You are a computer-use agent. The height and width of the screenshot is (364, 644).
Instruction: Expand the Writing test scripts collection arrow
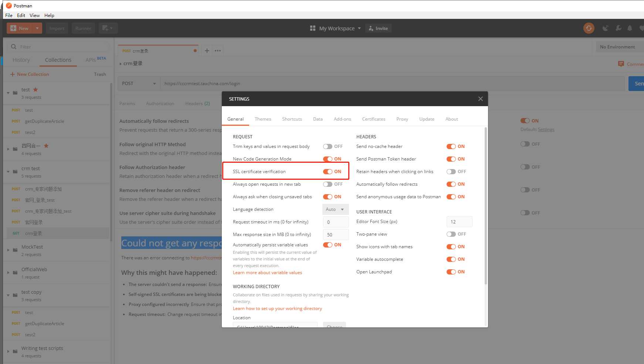point(8,351)
